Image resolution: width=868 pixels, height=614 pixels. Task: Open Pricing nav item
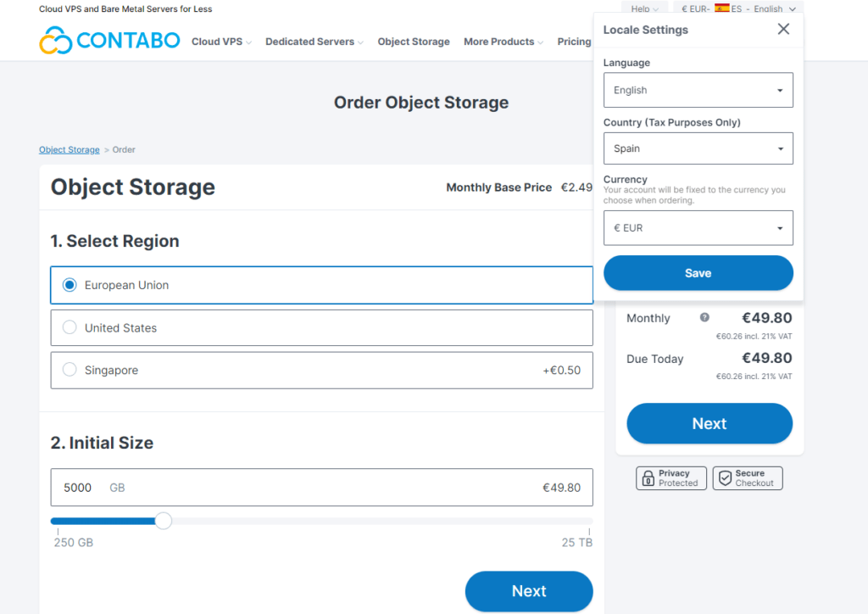pyautogui.click(x=574, y=42)
